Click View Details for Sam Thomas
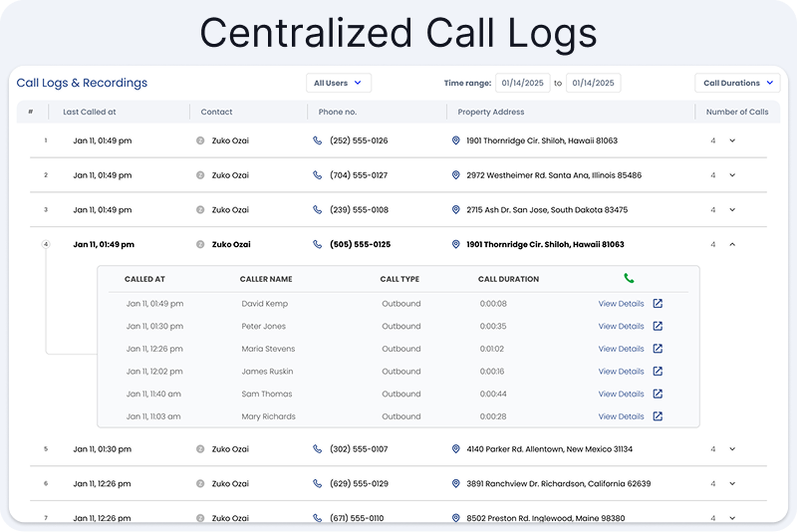Image resolution: width=797 pixels, height=532 pixels. pyautogui.click(x=621, y=395)
